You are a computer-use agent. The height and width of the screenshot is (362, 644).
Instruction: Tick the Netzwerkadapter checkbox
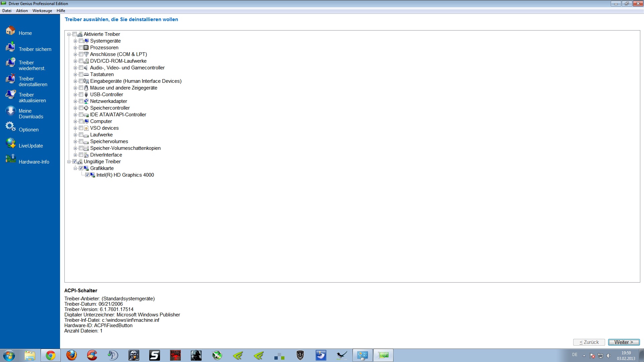[x=81, y=101]
